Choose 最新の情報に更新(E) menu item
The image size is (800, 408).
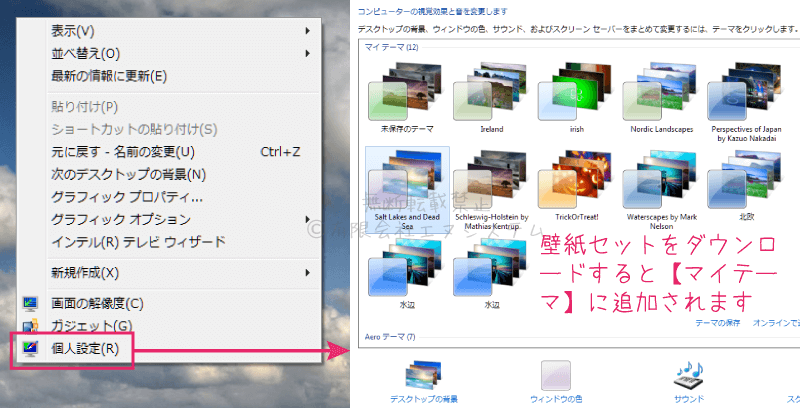point(168,76)
